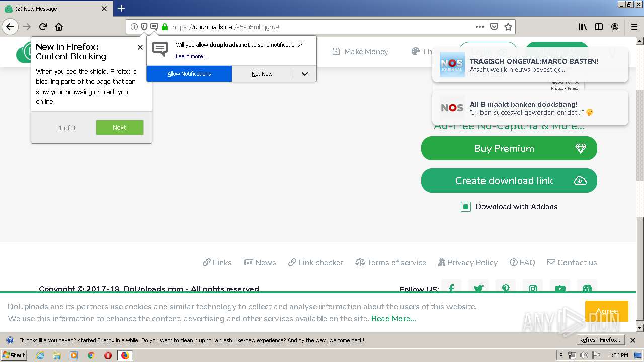Open the Learn more link in notification prompt
The image size is (644, 362).
coord(191,56)
